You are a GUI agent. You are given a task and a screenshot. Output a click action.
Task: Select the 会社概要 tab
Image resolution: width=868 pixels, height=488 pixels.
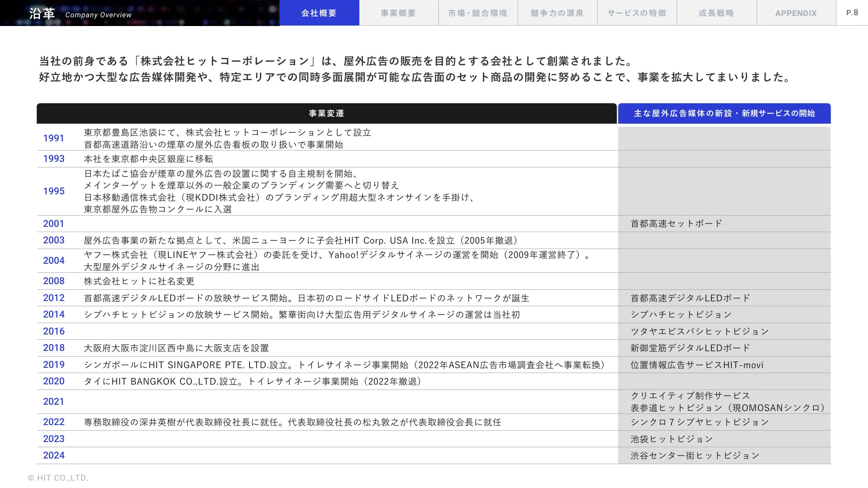coord(319,13)
